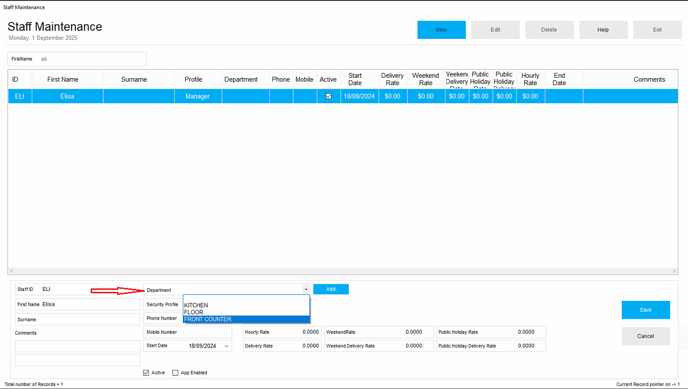Click the FirstName search field
The height and width of the screenshot is (389, 688).
click(77, 59)
